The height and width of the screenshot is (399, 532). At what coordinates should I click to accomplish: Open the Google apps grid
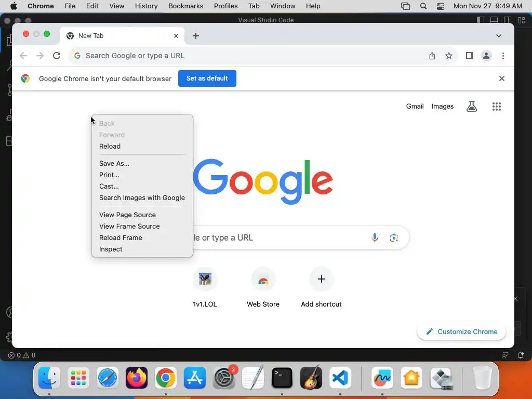(x=496, y=107)
